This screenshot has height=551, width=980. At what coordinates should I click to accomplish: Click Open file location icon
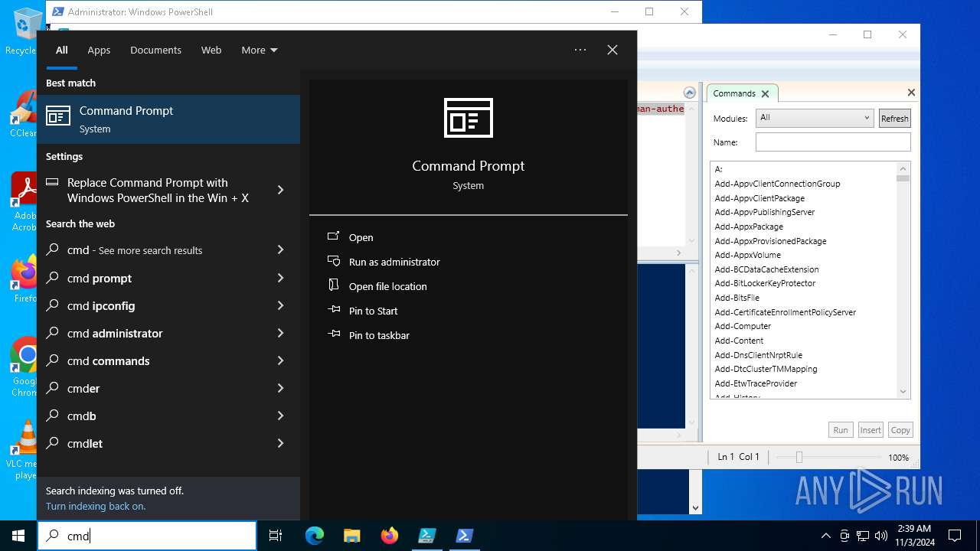334,285
